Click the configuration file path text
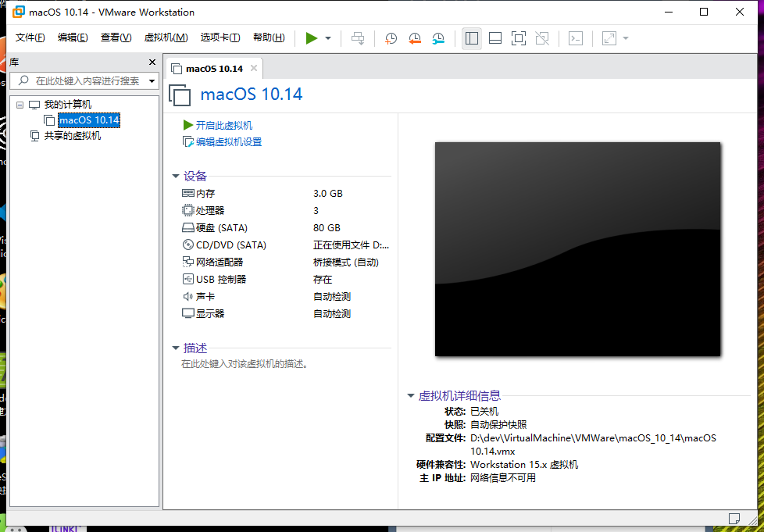This screenshot has height=532, width=764. (593, 445)
